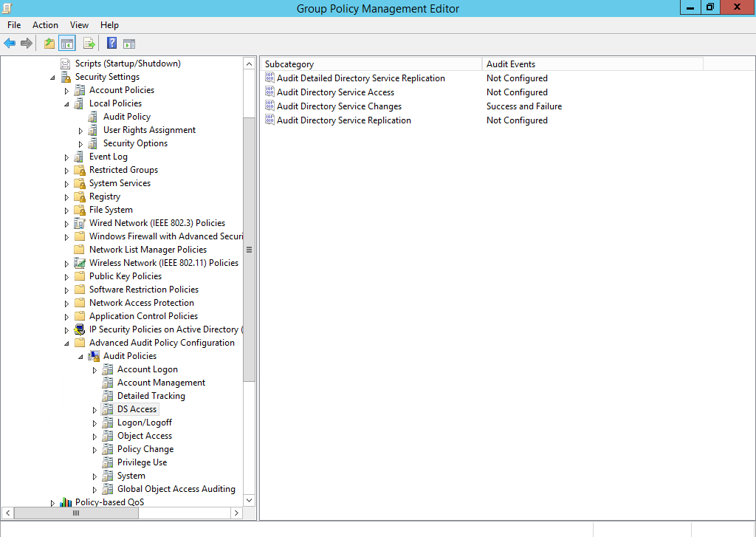The height and width of the screenshot is (537, 756).
Task: Click the IP Security Policies icon
Action: 80,329
